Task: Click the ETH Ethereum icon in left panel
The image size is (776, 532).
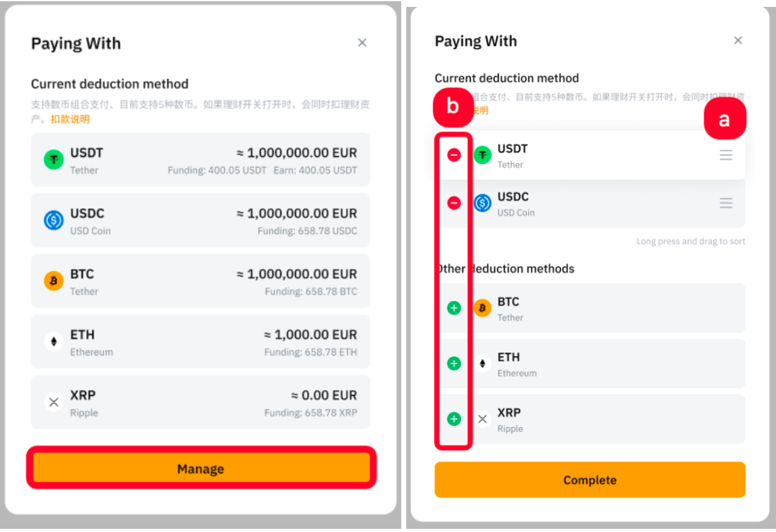Action: coord(53,341)
